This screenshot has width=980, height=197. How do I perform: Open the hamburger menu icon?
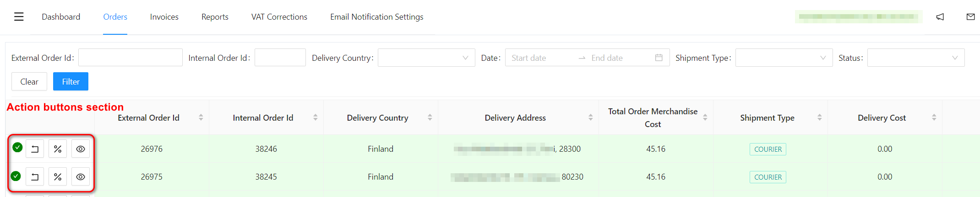pos(19,17)
